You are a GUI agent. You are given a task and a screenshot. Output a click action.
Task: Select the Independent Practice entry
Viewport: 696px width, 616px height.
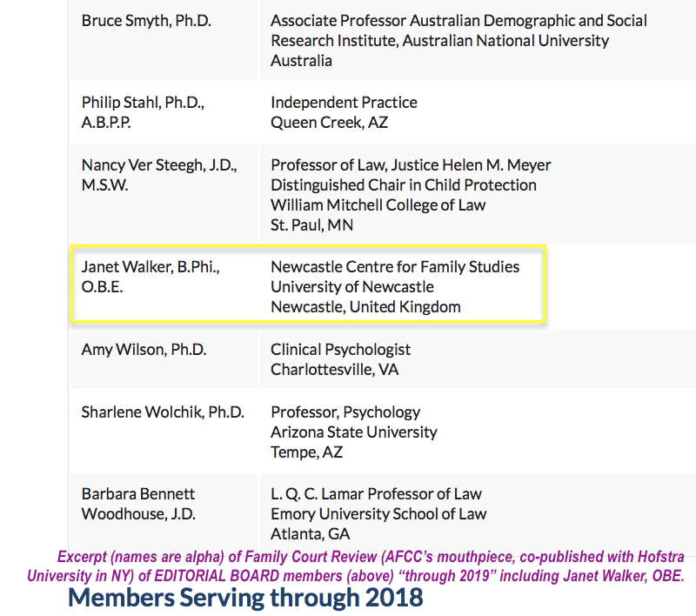(x=344, y=103)
